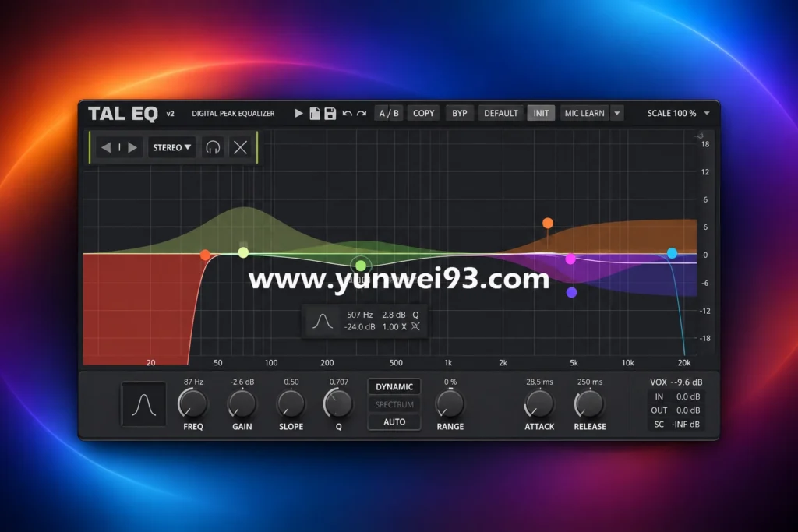Toggle the SPECTRUM display
798x532 pixels.
click(x=394, y=404)
